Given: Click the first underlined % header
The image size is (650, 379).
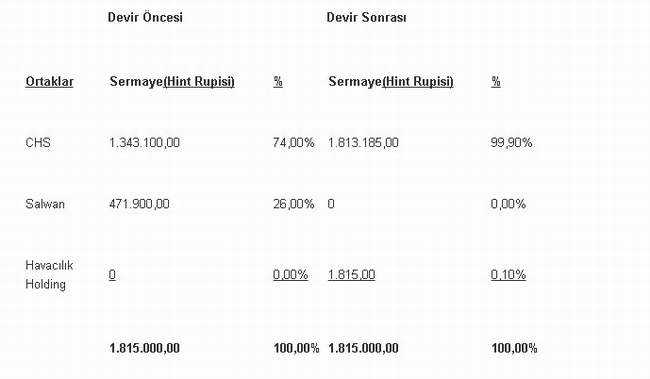Looking at the screenshot, I should [x=278, y=81].
